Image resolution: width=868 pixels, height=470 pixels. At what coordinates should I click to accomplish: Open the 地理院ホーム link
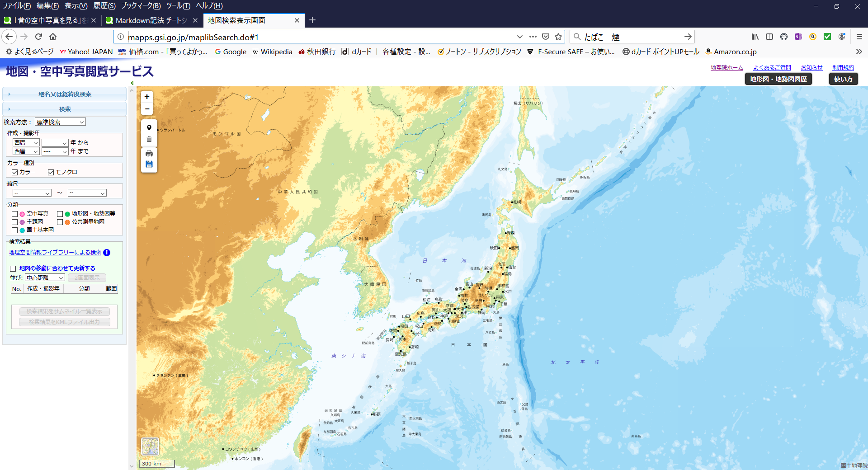pos(726,68)
